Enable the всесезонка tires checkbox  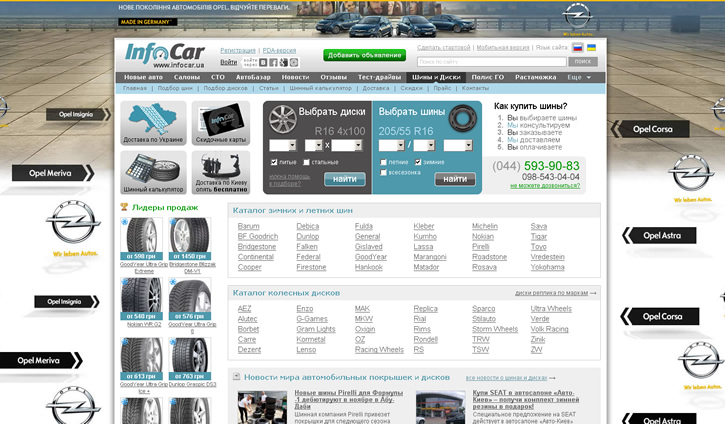point(383,172)
